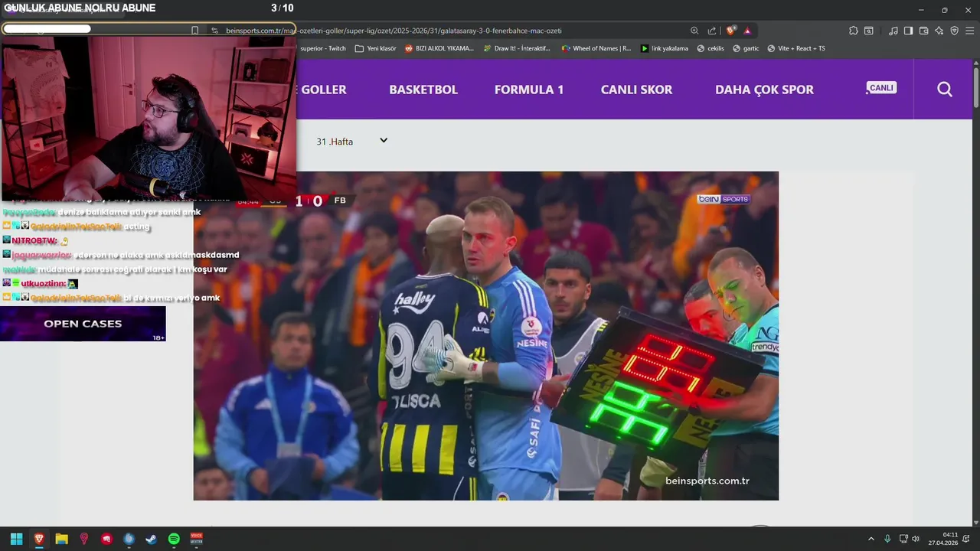
Task: Open Steam from the taskbar
Action: coord(152,539)
